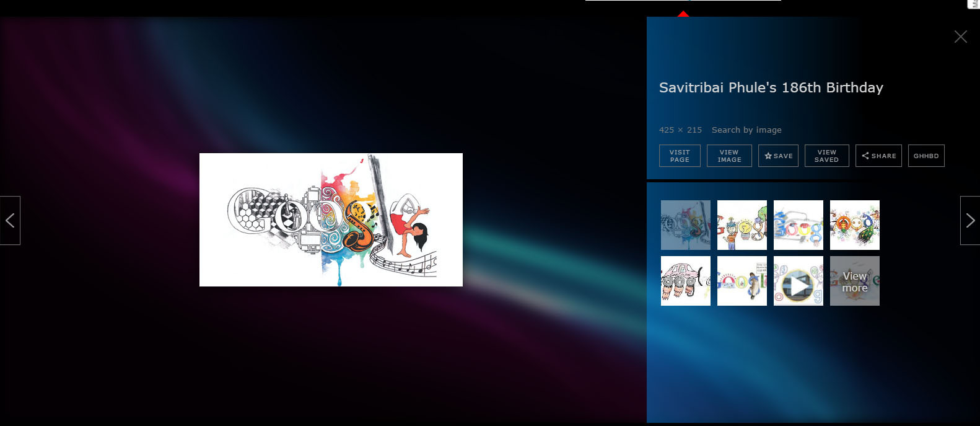Follow the Search by image link
The width and height of the screenshot is (980, 426).
click(746, 130)
